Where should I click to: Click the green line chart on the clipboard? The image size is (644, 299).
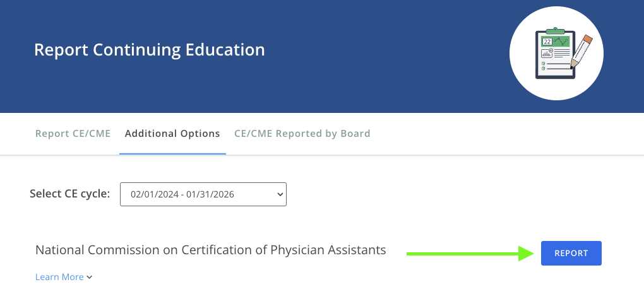pos(561,41)
